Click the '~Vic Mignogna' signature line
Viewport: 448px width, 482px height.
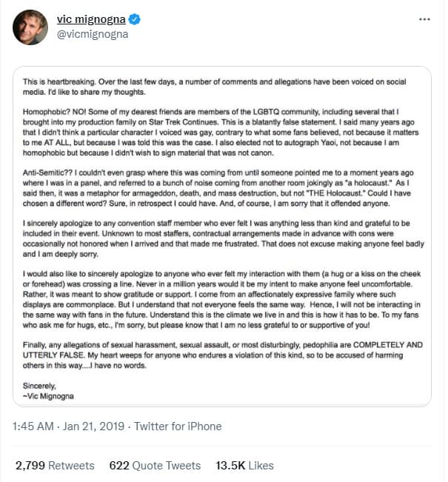[48, 396]
